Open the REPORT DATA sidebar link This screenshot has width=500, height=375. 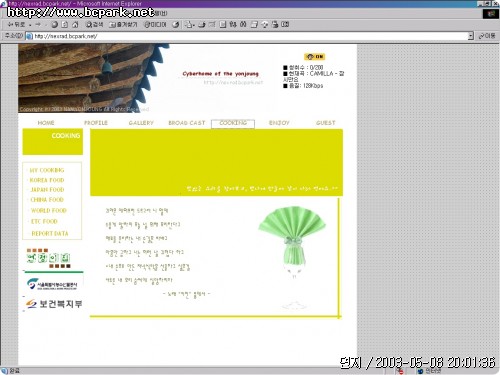tap(50, 233)
